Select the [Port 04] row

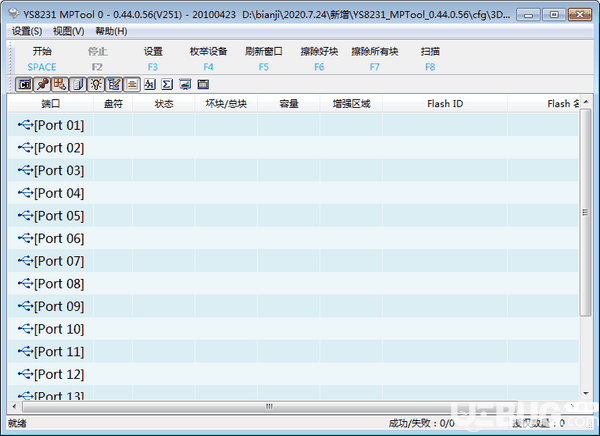[x=293, y=193]
